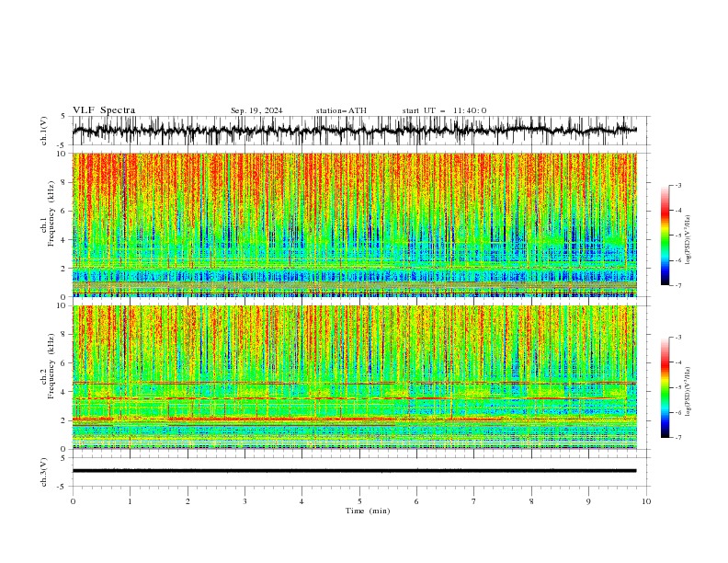Click the "-5" tick on ch.1 color bar

[x=678, y=236]
